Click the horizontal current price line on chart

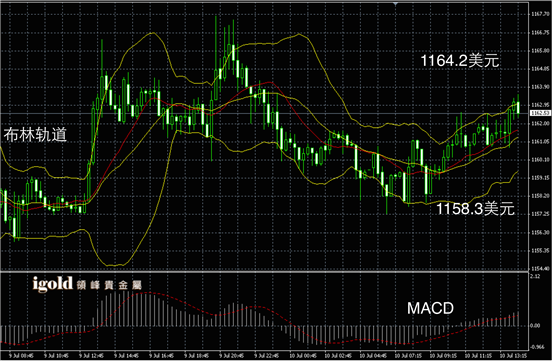pos(264,113)
